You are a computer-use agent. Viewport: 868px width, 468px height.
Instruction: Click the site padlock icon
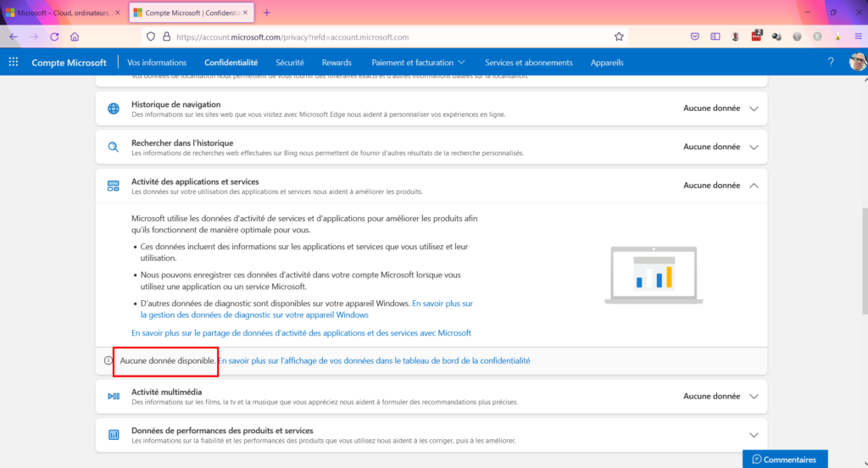coord(166,37)
